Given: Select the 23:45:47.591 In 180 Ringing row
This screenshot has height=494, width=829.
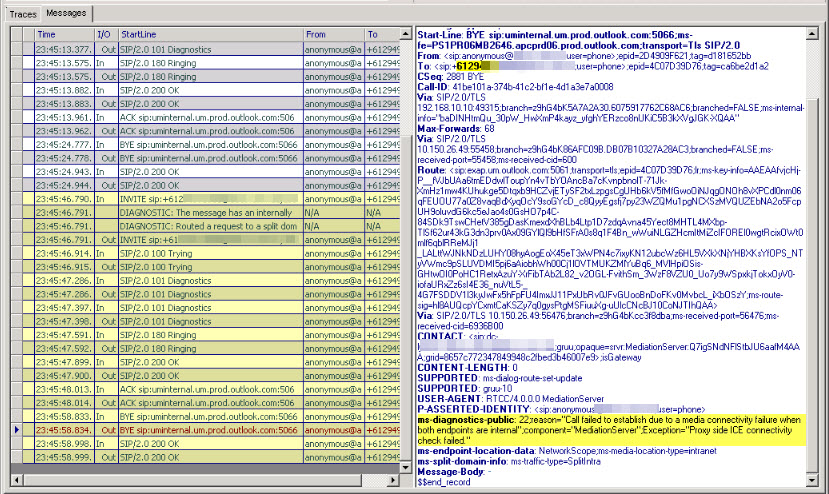Looking at the screenshot, I should click(x=206, y=335).
